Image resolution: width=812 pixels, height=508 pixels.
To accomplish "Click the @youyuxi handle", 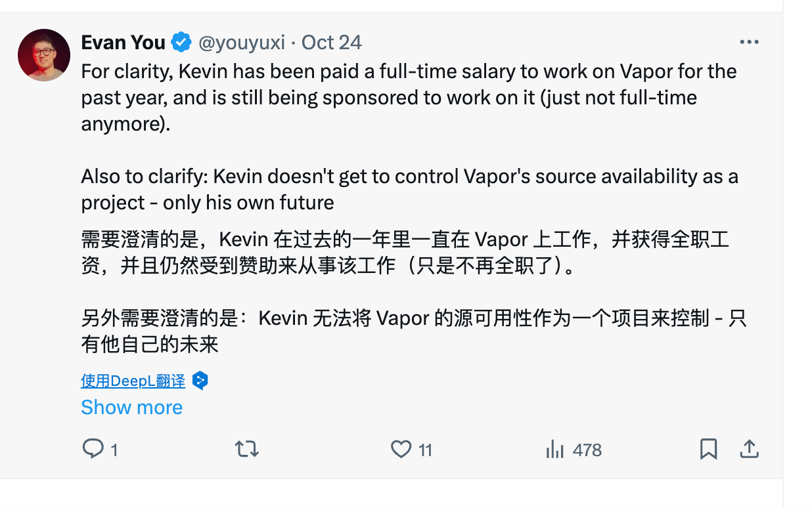I will click(243, 41).
